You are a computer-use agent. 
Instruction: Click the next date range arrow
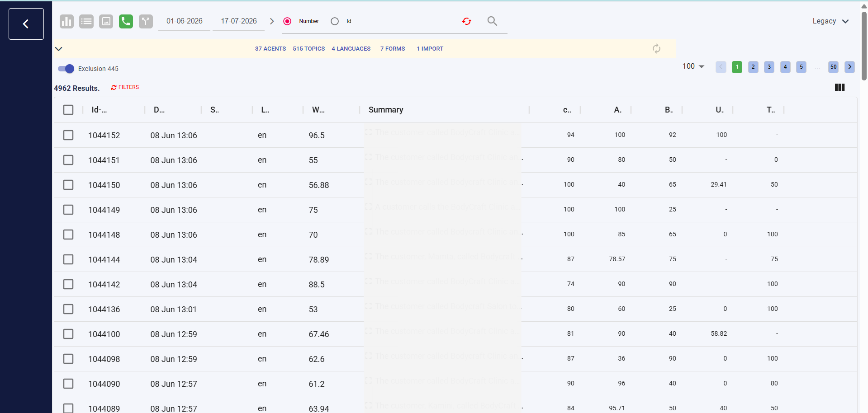click(x=272, y=21)
